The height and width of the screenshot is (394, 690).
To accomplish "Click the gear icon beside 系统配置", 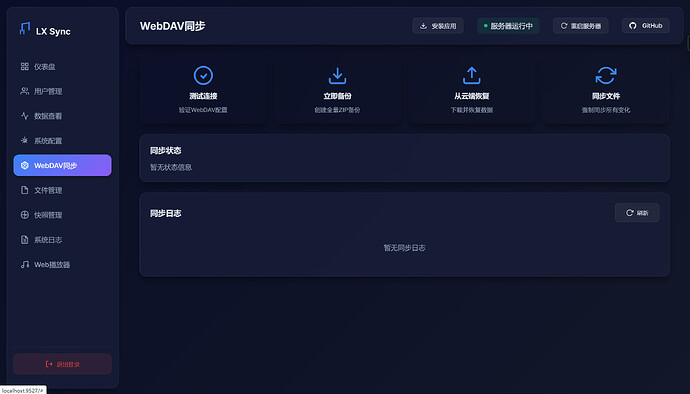I will (25, 140).
